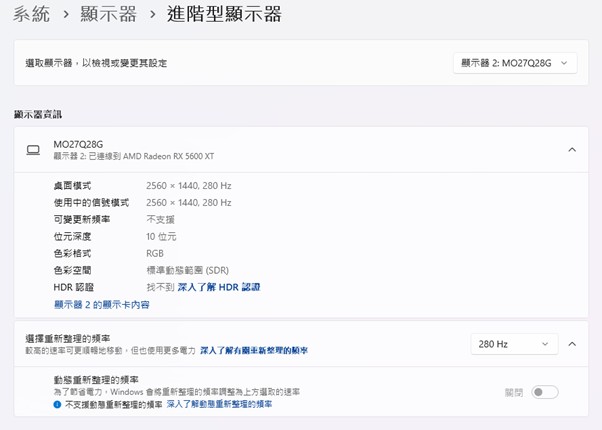This screenshot has height=430, width=602.
Task: Click 深入了解有關重新整理的頻率 link
Action: (x=254, y=351)
